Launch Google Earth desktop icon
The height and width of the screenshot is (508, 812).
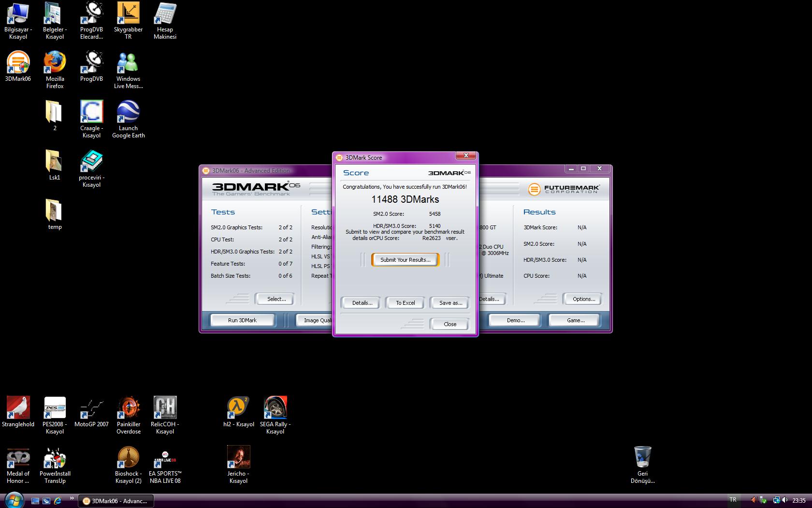[x=128, y=120]
